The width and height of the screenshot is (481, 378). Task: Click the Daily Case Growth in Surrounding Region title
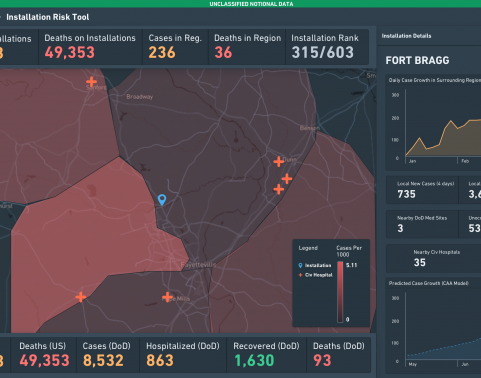[435, 80]
